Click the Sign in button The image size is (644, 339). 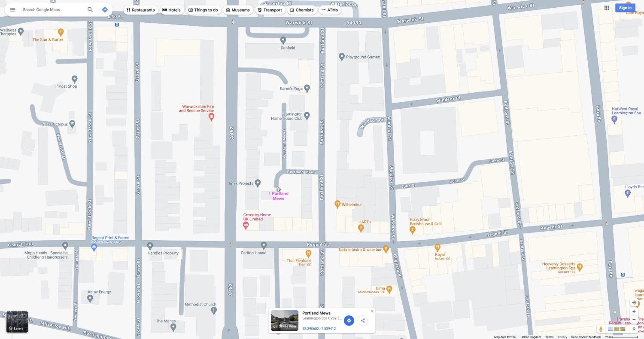(x=625, y=8)
